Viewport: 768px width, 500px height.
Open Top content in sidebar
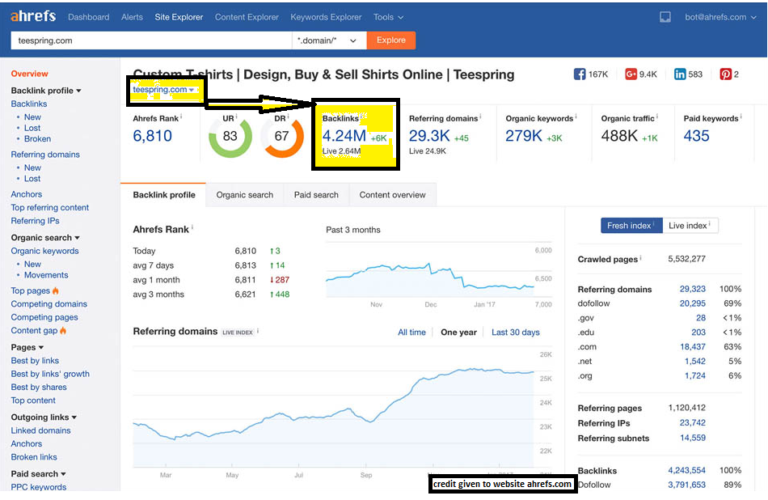pos(33,401)
